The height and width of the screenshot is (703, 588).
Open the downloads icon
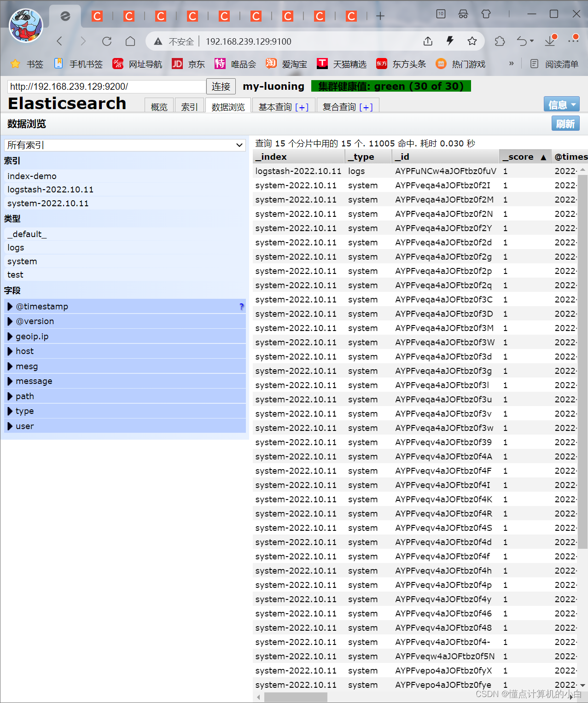(551, 41)
